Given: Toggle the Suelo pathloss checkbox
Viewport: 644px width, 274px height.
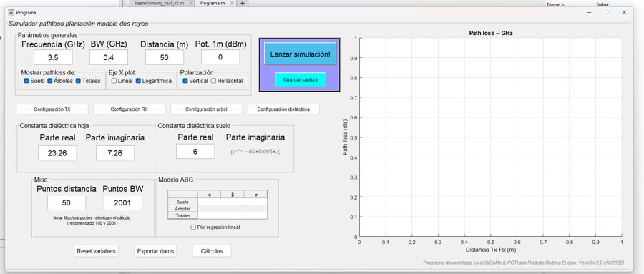Looking at the screenshot, I should point(26,81).
